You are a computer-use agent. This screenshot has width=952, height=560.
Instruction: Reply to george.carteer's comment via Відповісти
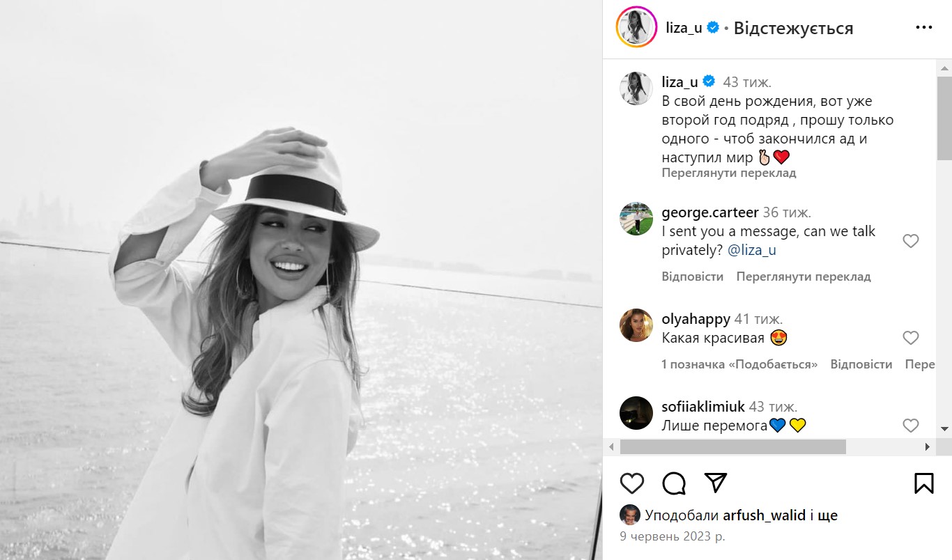(693, 277)
